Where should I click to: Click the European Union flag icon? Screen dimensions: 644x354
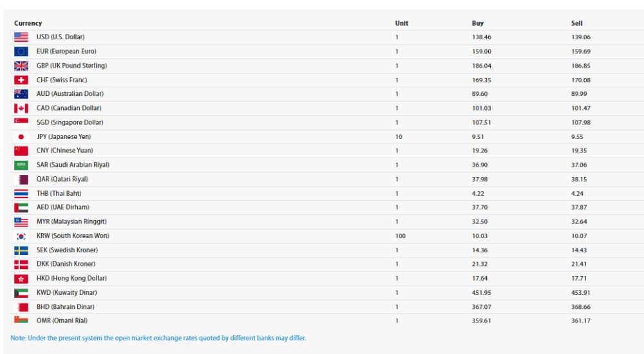(21, 51)
